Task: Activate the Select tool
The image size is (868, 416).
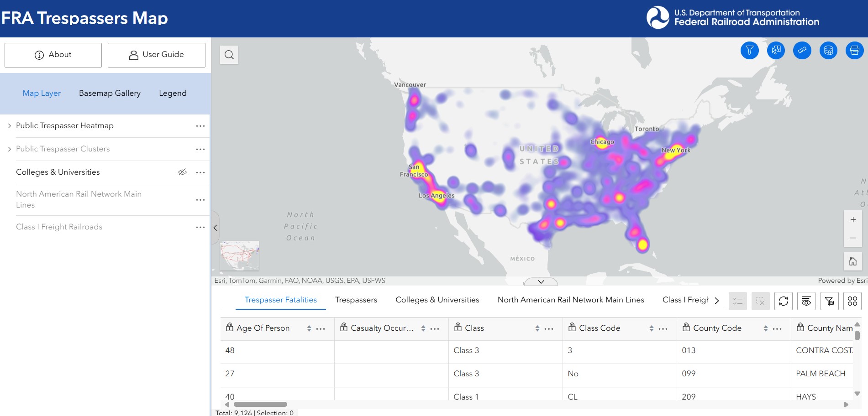Action: (x=776, y=51)
